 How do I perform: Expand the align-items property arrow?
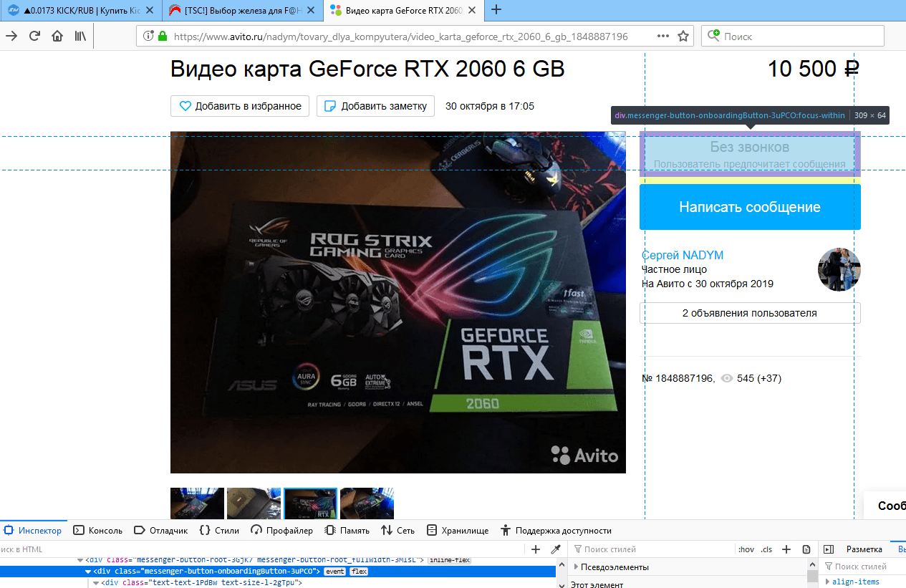(827, 582)
